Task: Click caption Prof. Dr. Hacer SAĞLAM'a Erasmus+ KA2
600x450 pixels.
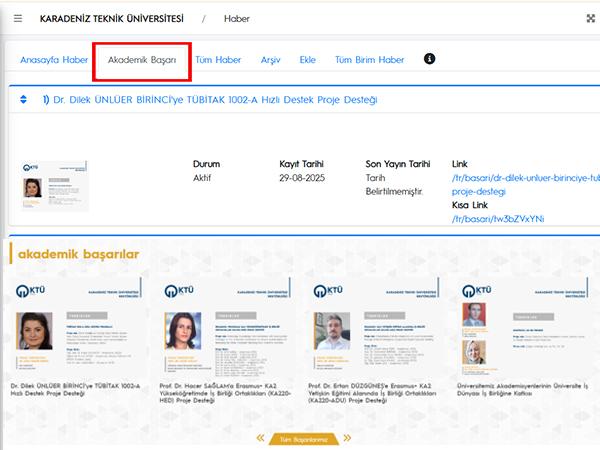Action: pyautogui.click(x=225, y=393)
